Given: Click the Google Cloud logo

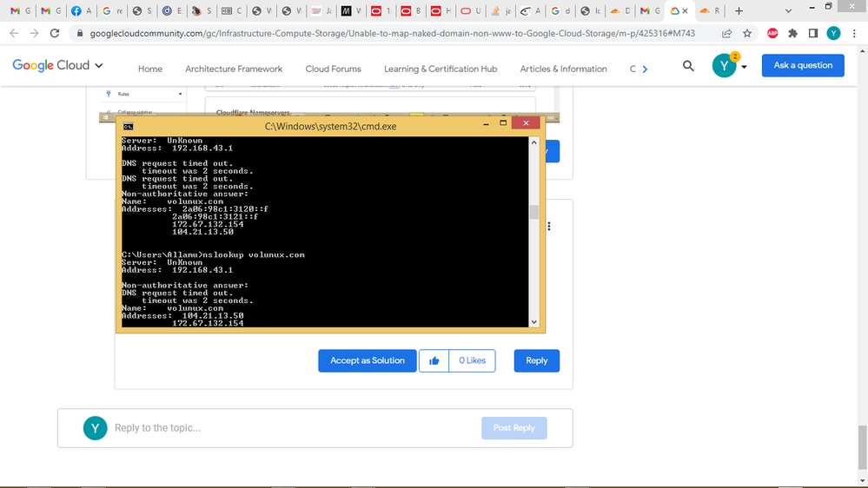Looking at the screenshot, I should (51, 65).
